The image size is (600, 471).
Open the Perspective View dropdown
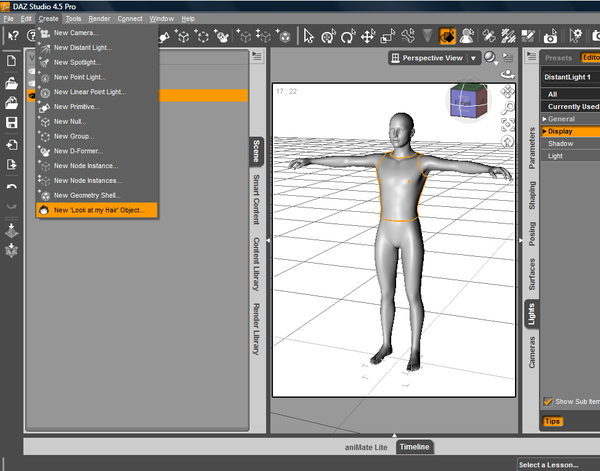434,58
